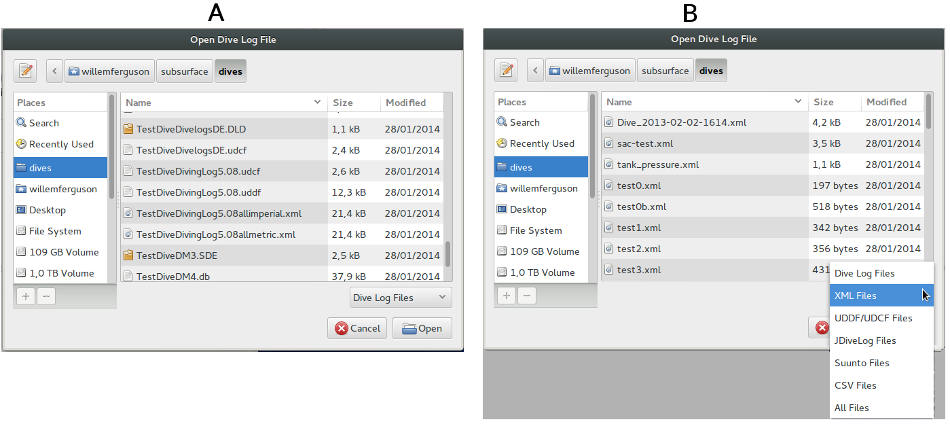The width and height of the screenshot is (950, 424).
Task: Sort by Name column in dialog A
Action: click(x=224, y=103)
